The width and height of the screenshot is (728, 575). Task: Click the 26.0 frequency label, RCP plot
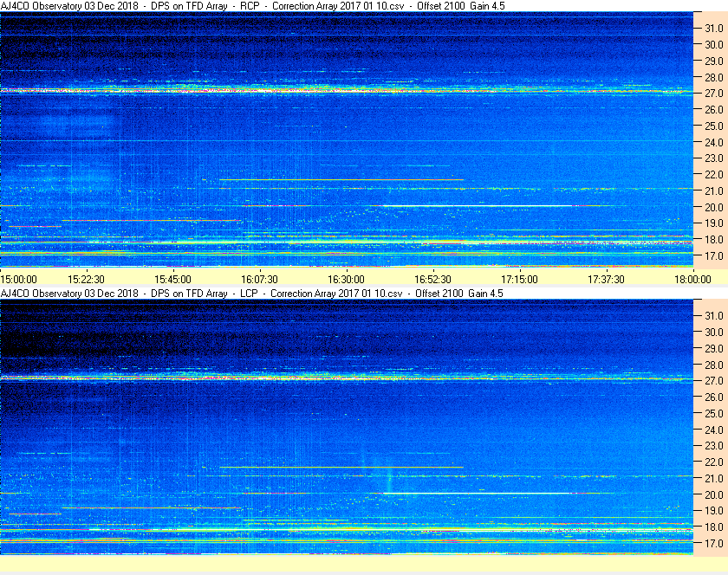[x=714, y=109]
